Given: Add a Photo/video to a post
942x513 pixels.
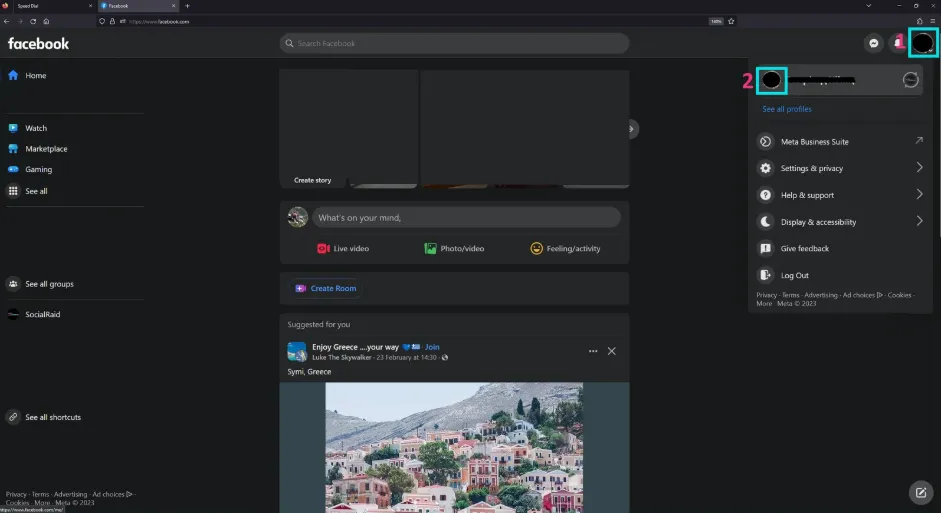Looking at the screenshot, I should coord(454,248).
